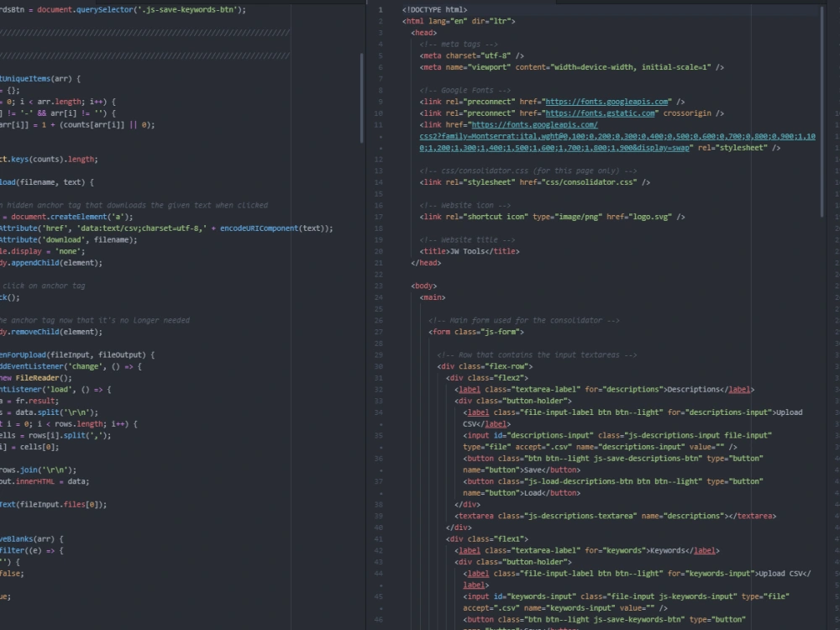
Task: Click the Descriptions textarea-label line
Action: click(604, 390)
